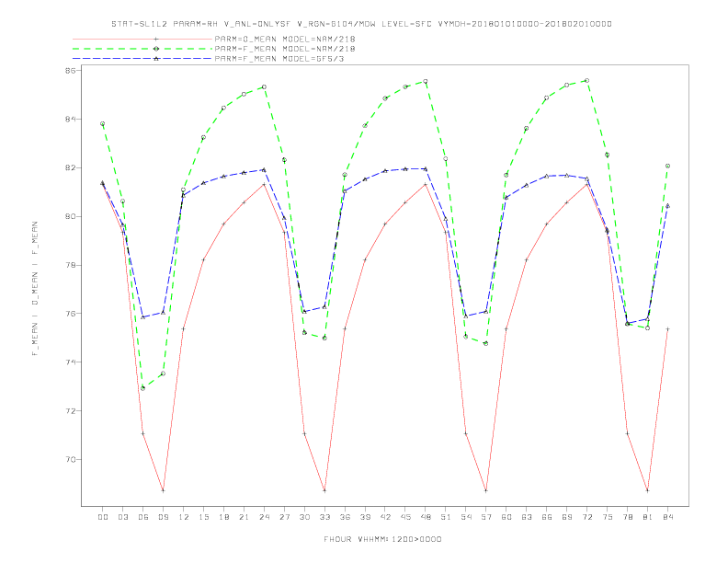Image resolution: width=728 pixels, height=563 pixels.
Task: Click the x-axis tick label 48
Action: pyautogui.click(x=426, y=517)
